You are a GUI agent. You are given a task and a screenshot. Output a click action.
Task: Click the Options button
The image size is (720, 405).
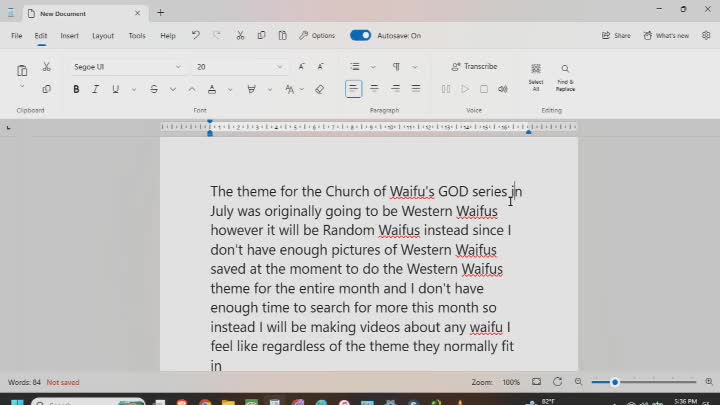pyautogui.click(x=317, y=35)
